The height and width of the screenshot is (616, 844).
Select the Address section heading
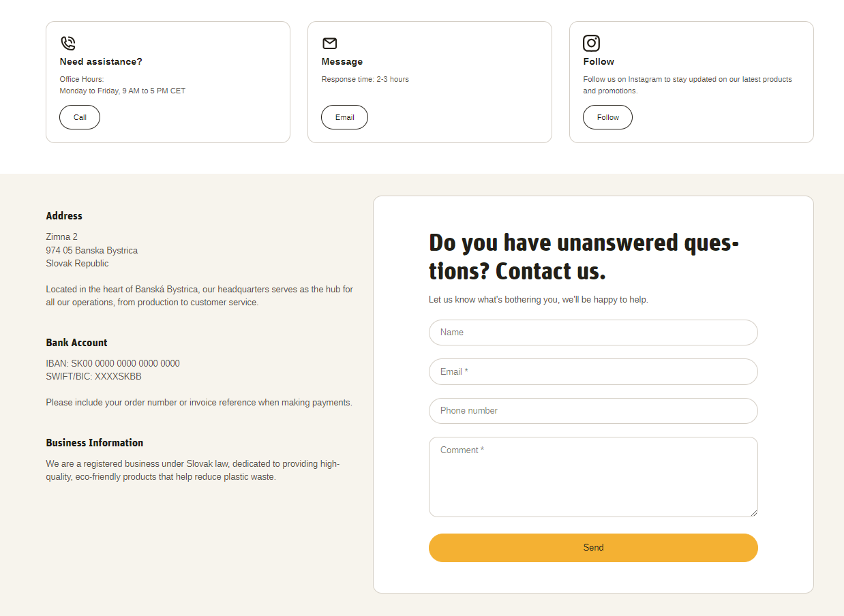64,215
